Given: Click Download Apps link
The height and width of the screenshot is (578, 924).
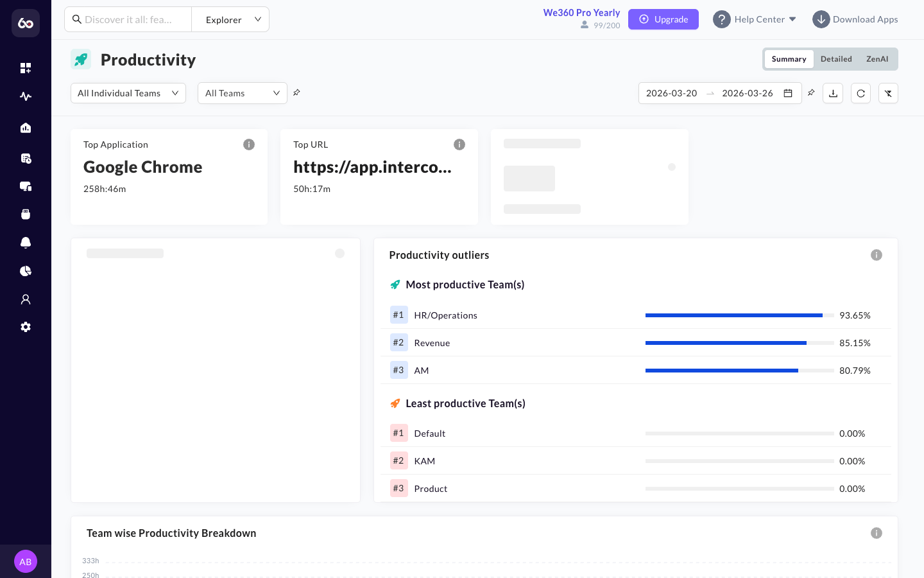Looking at the screenshot, I should pos(855,19).
